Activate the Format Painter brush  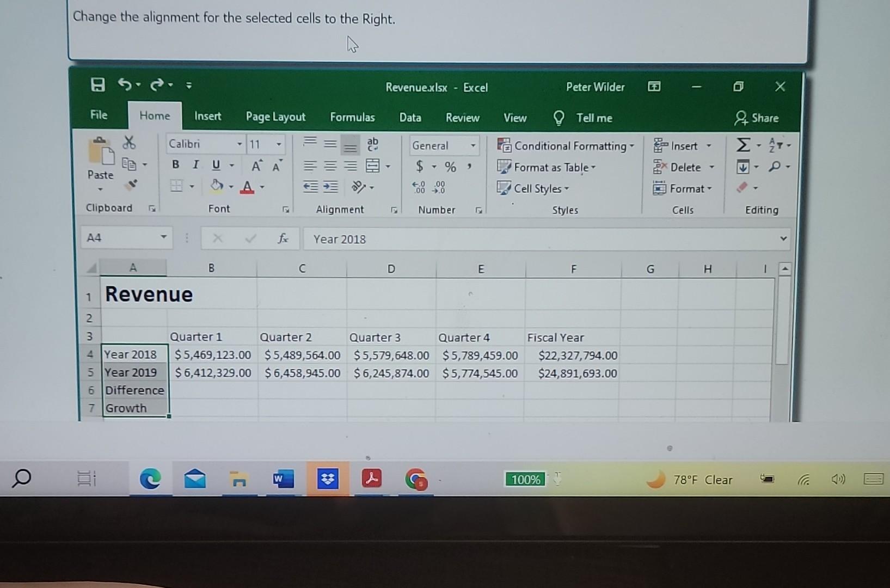coord(130,185)
